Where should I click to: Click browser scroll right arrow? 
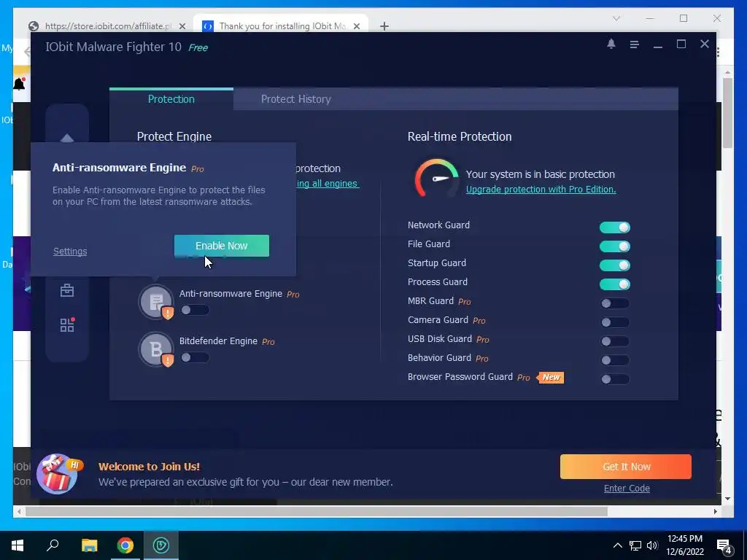pyautogui.click(x=715, y=511)
